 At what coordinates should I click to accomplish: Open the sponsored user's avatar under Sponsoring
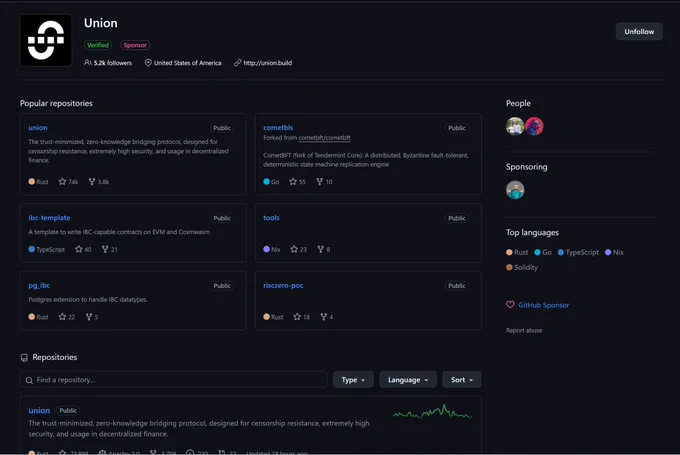pyautogui.click(x=515, y=190)
